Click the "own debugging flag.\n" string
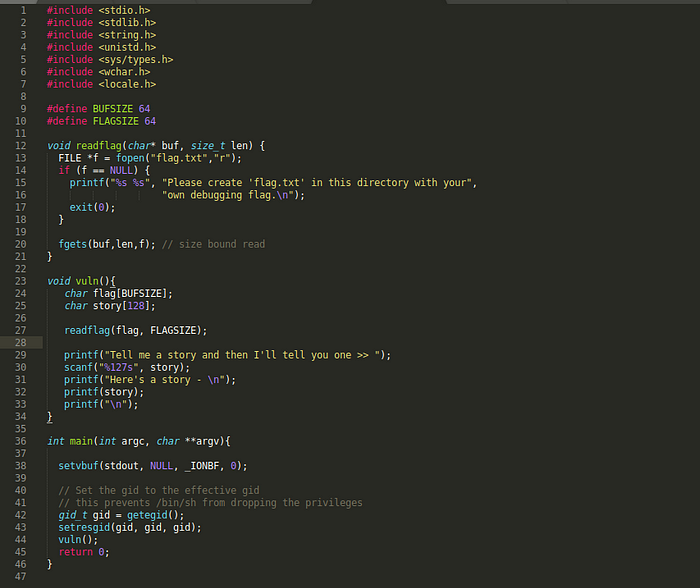 230,195
